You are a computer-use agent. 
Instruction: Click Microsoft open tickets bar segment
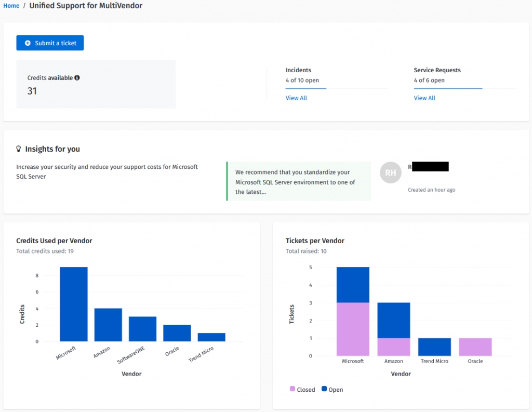coord(353,285)
